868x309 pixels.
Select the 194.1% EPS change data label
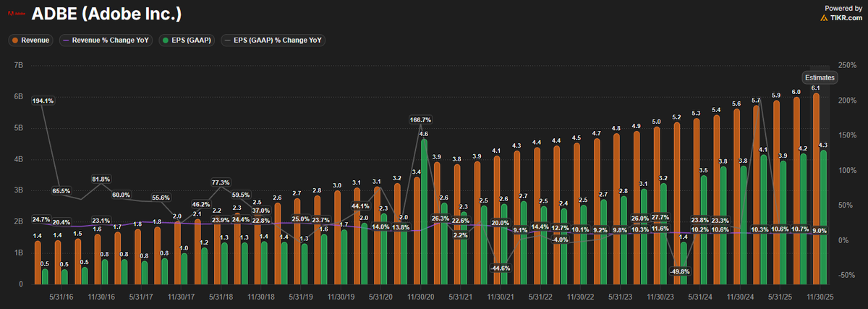pos(43,101)
